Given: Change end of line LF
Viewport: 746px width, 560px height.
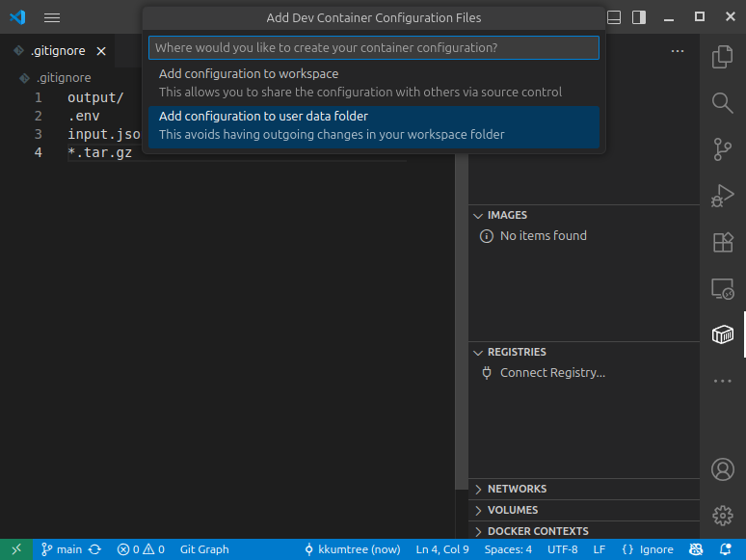Looking at the screenshot, I should (599, 549).
